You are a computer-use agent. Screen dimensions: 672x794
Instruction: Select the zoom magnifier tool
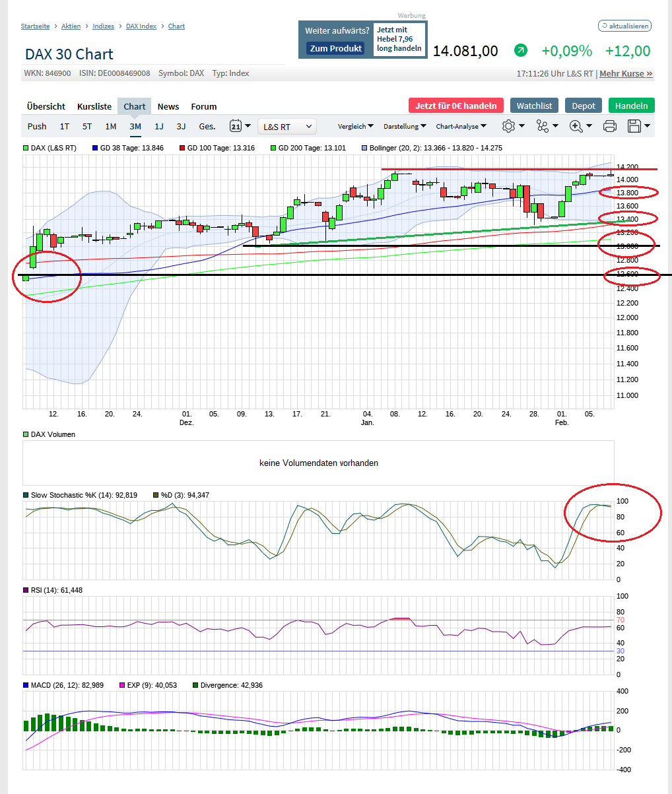(x=577, y=125)
